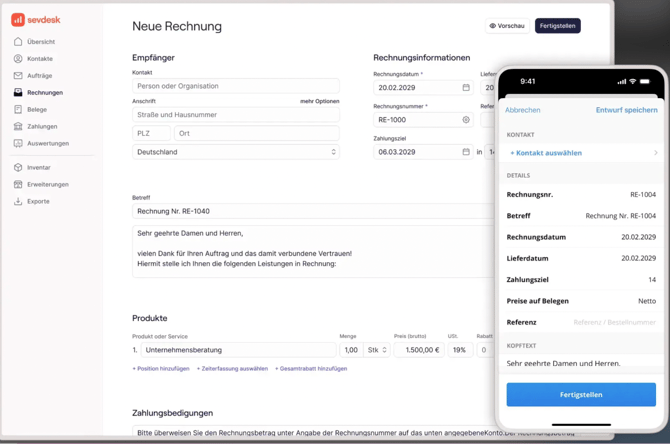Go to Kontakte in sidebar
Viewport: 670px width, 444px height.
(x=40, y=59)
